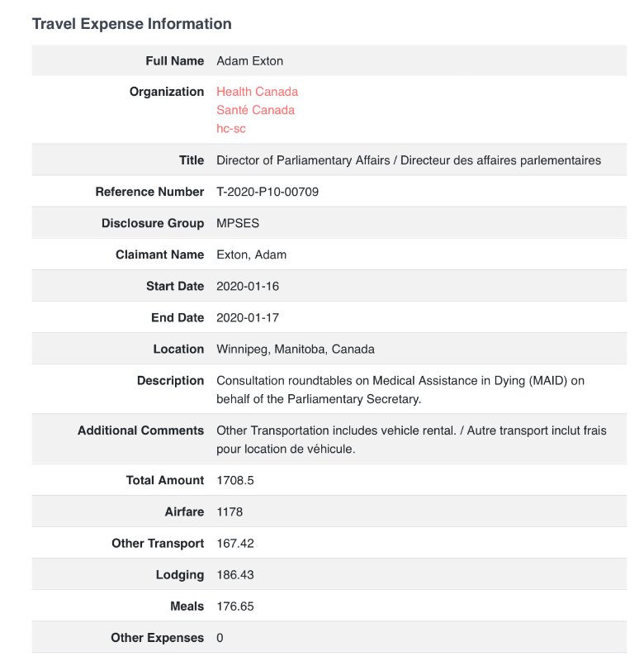
Task: Click the airfare value 1178
Action: [x=230, y=511]
